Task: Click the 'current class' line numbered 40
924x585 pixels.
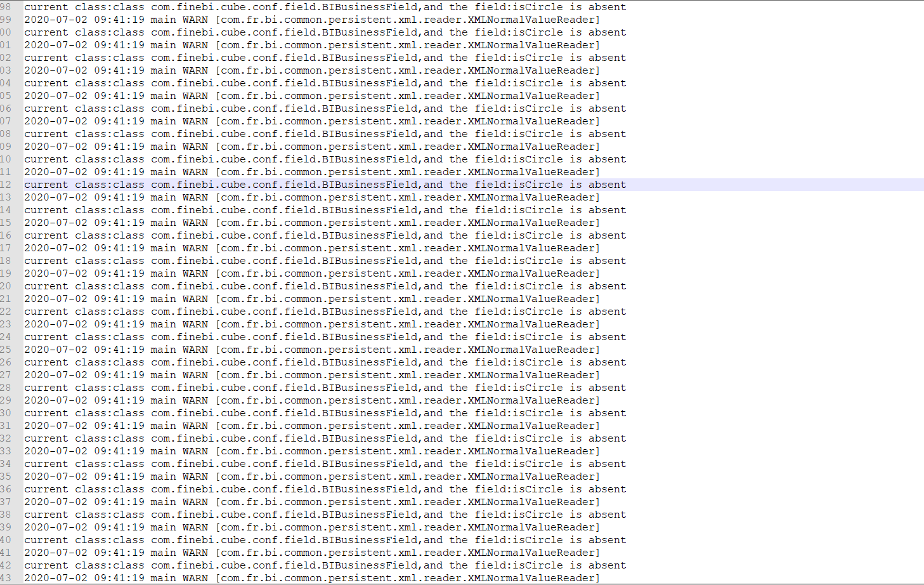Action: tap(325, 540)
